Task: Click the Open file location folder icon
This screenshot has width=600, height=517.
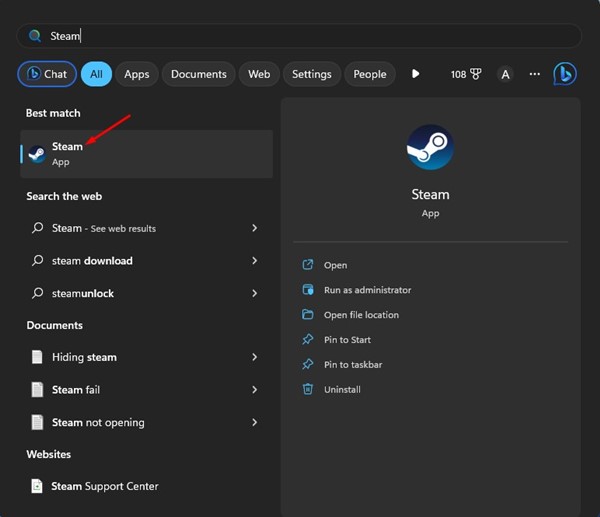Action: click(308, 315)
